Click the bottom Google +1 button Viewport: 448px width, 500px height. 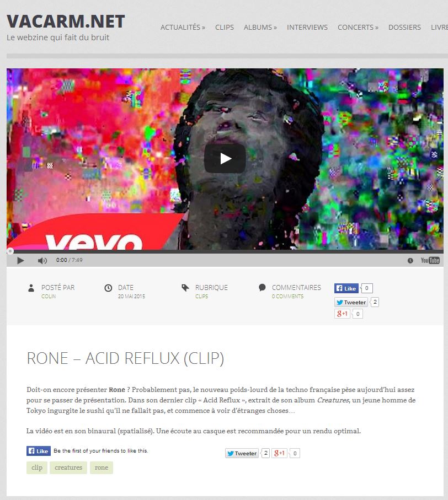280,453
